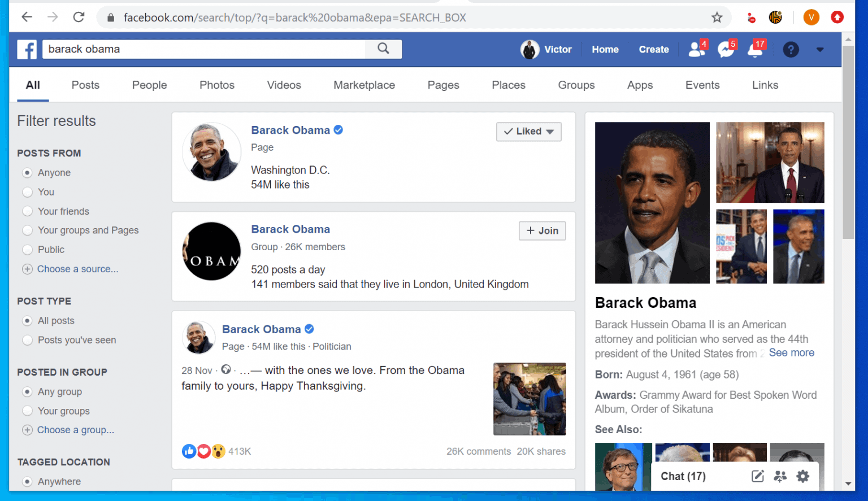Click the red update arrow browser icon
The image size is (868, 501).
[x=837, y=18]
